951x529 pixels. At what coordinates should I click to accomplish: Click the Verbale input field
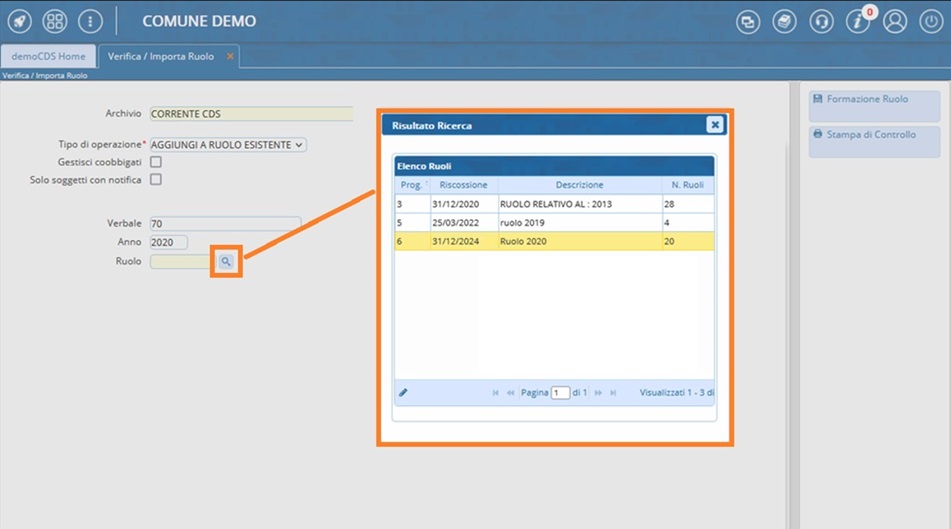coord(225,224)
